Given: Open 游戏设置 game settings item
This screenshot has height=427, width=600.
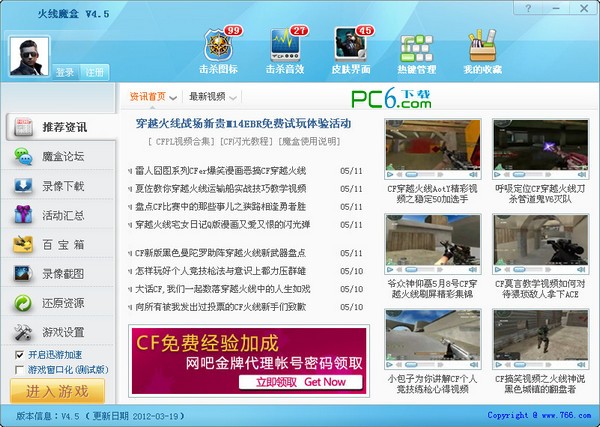Looking at the screenshot, I should [x=58, y=332].
